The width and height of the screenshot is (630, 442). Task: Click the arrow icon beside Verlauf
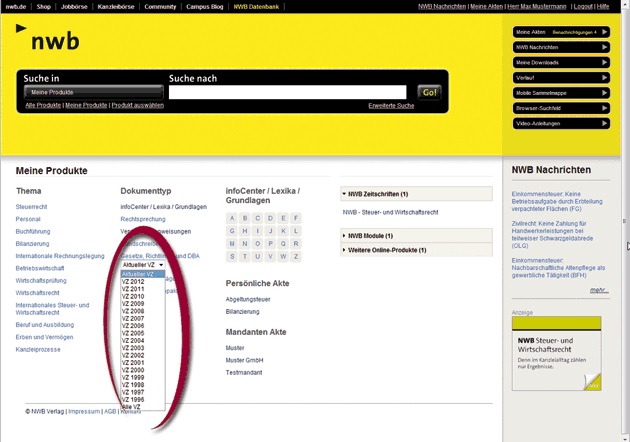[604, 77]
